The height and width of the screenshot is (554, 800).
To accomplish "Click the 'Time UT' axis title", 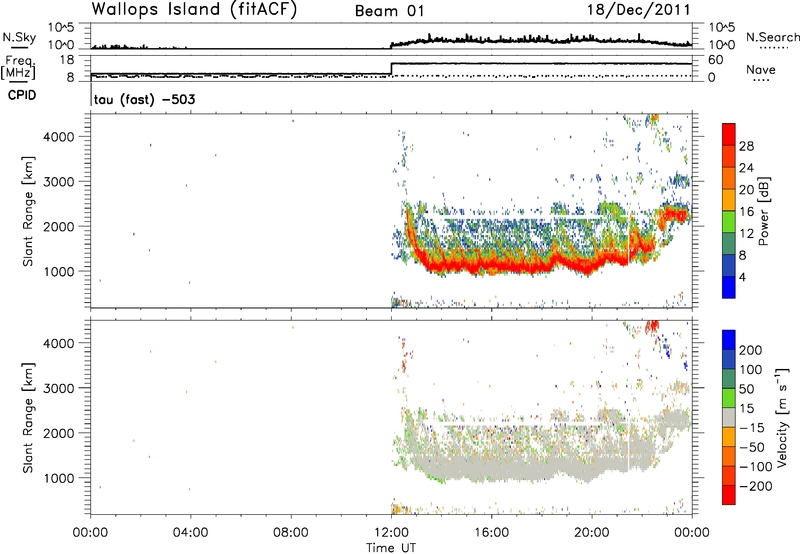I will tap(391, 548).
